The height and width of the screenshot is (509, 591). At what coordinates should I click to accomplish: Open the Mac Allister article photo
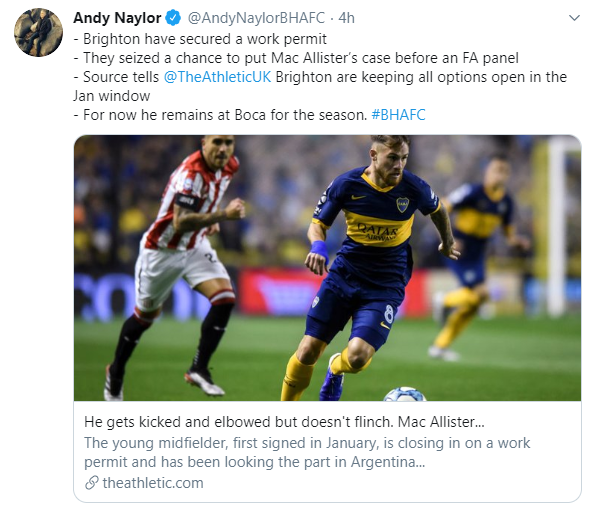[327, 268]
